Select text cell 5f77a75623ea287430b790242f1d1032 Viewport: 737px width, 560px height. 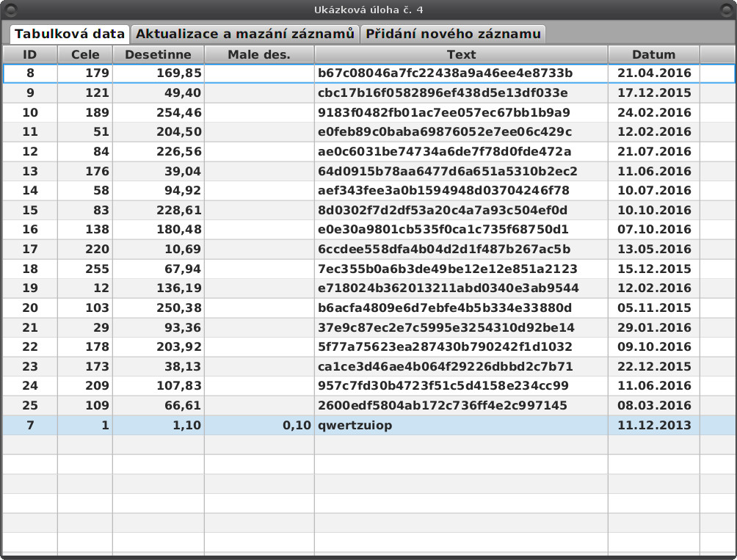coord(461,347)
